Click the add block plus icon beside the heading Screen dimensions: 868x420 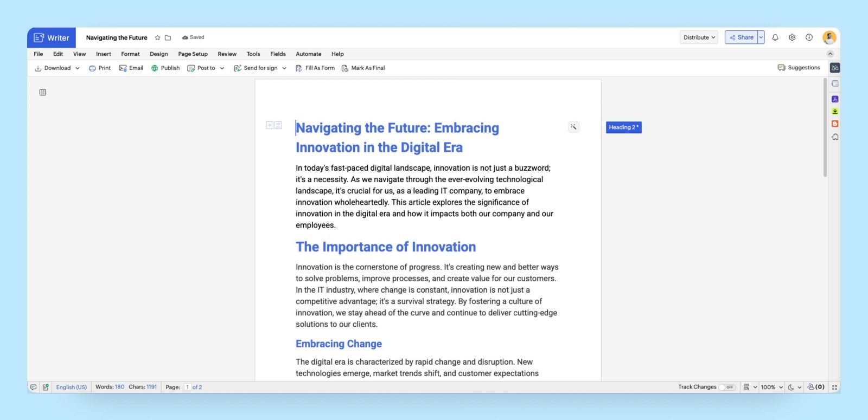(270, 125)
